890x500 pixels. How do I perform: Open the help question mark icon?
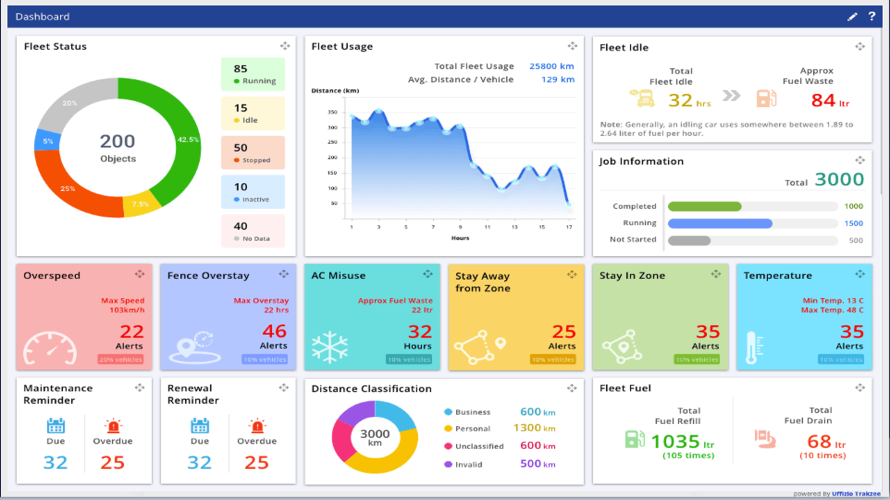[x=872, y=17]
